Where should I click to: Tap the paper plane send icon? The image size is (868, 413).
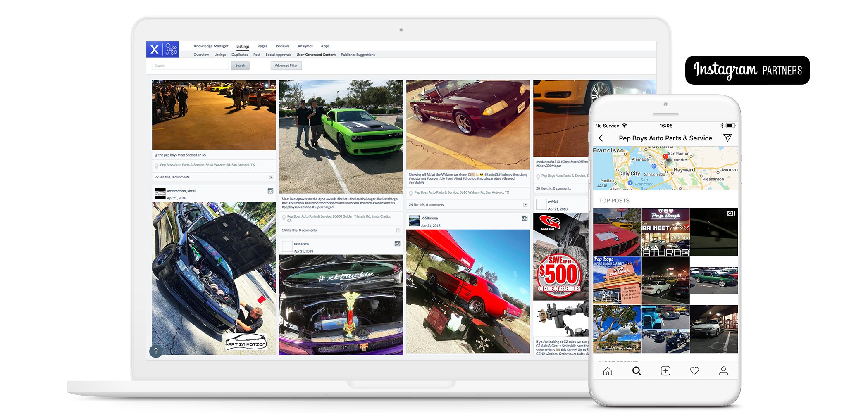point(727,138)
